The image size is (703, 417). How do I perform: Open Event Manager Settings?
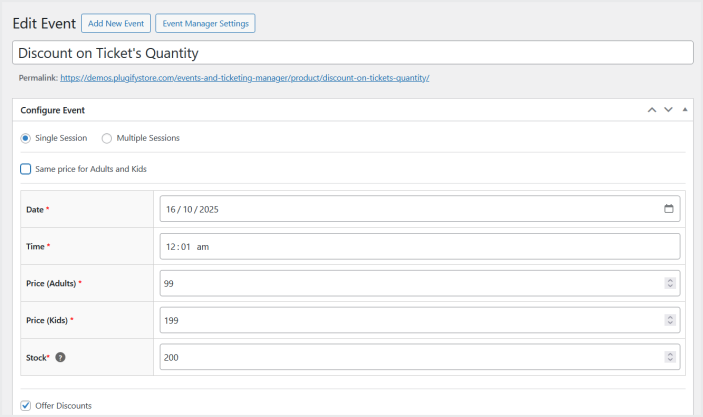[206, 23]
